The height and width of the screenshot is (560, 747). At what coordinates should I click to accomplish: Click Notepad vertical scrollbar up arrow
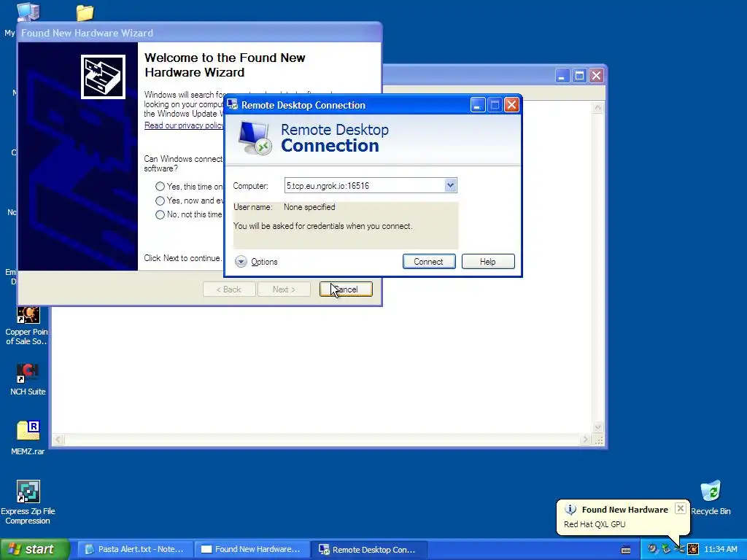point(598,108)
